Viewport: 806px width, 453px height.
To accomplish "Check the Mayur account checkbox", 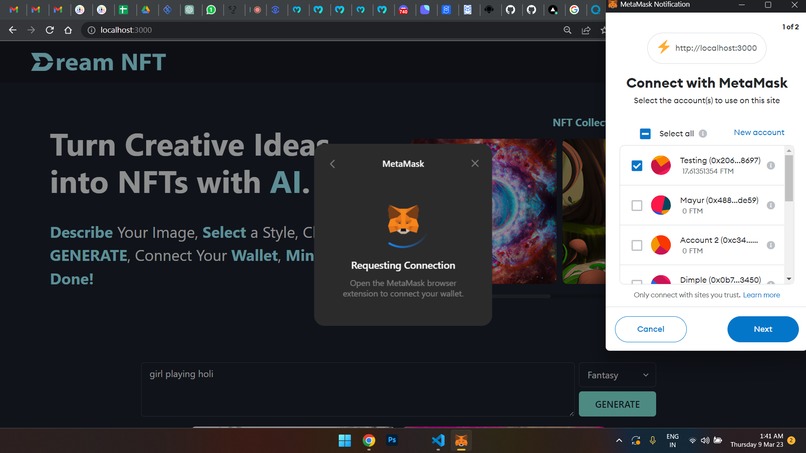I will [x=637, y=205].
